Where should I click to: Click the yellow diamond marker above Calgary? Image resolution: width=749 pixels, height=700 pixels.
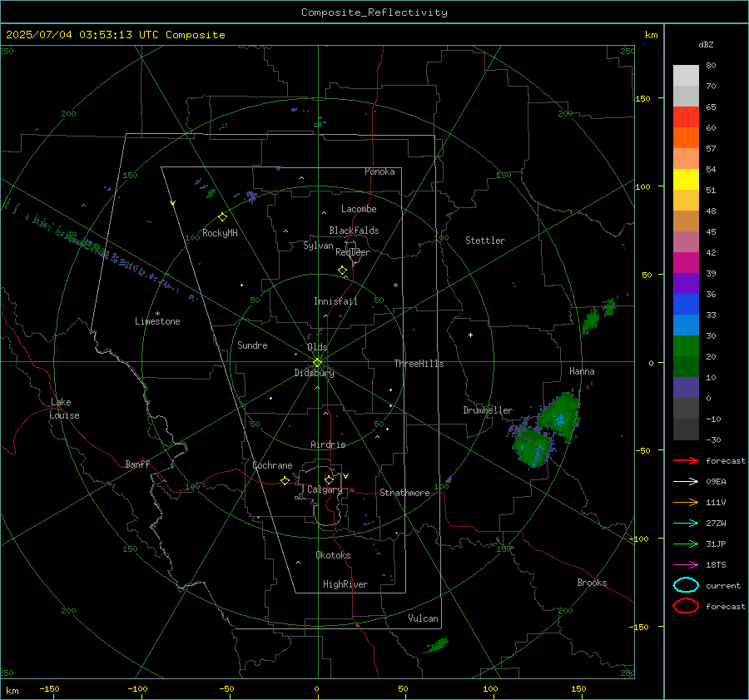click(x=329, y=479)
